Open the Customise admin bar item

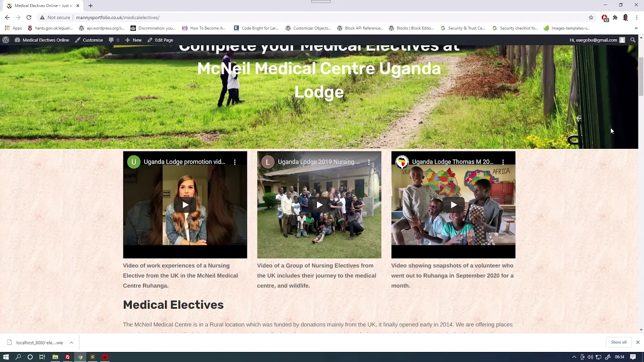[x=89, y=40]
